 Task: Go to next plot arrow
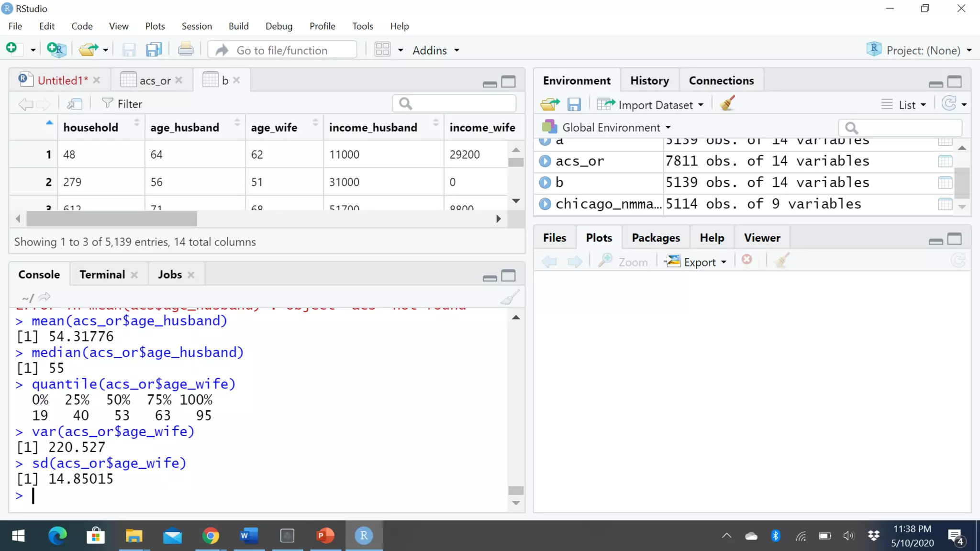coord(575,262)
